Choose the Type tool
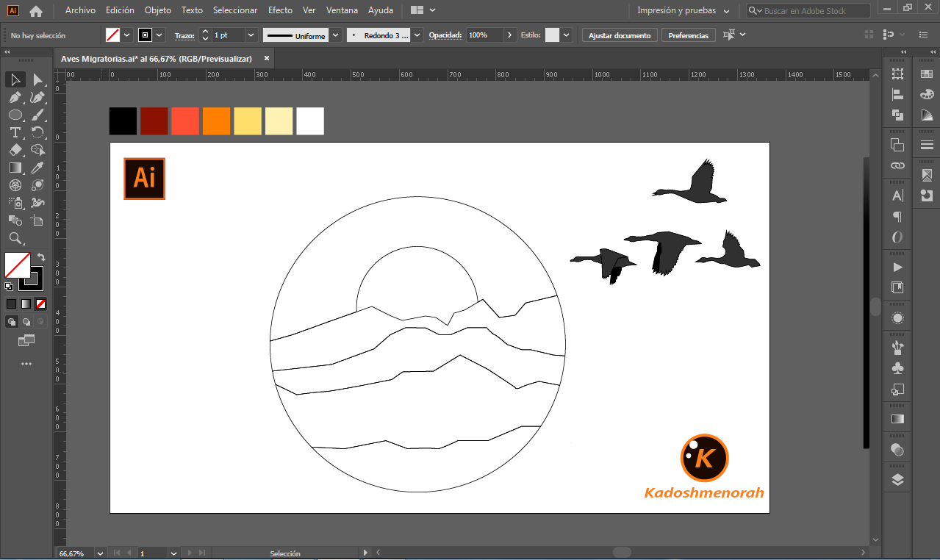940x560 pixels. coord(15,132)
